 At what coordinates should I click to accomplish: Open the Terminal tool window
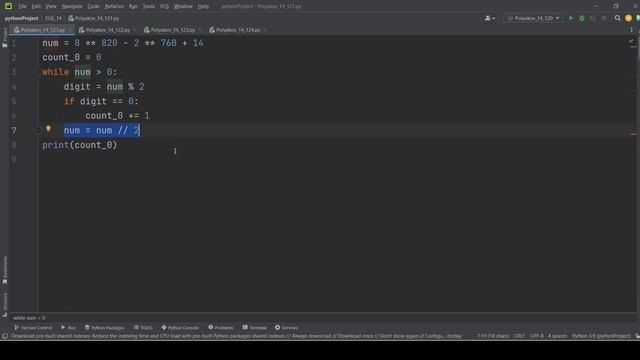(x=255, y=327)
